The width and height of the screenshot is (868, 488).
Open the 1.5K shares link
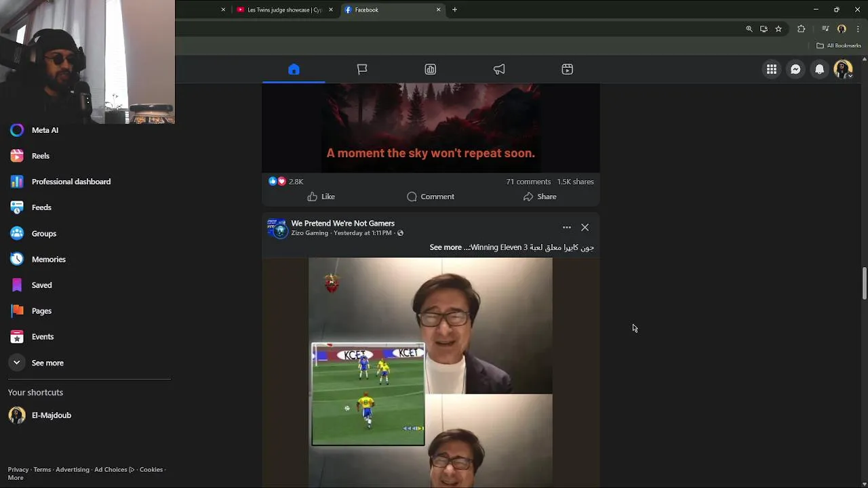[575, 182]
